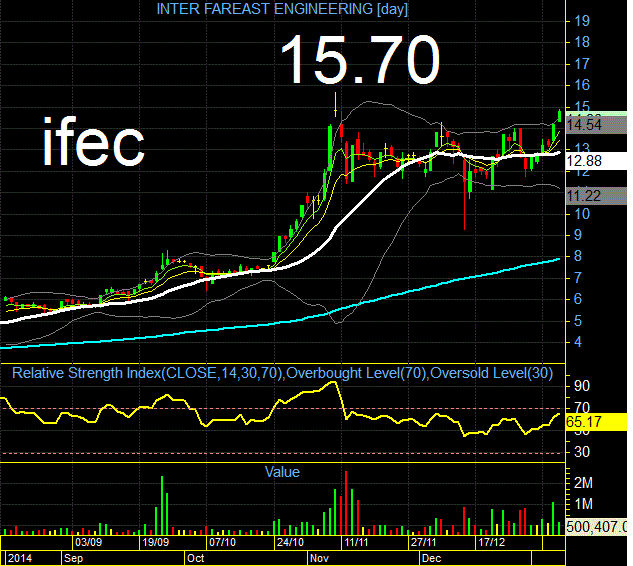The height and width of the screenshot is (566, 633).
Task: Click the 9 price axis label
Action: click(x=578, y=235)
